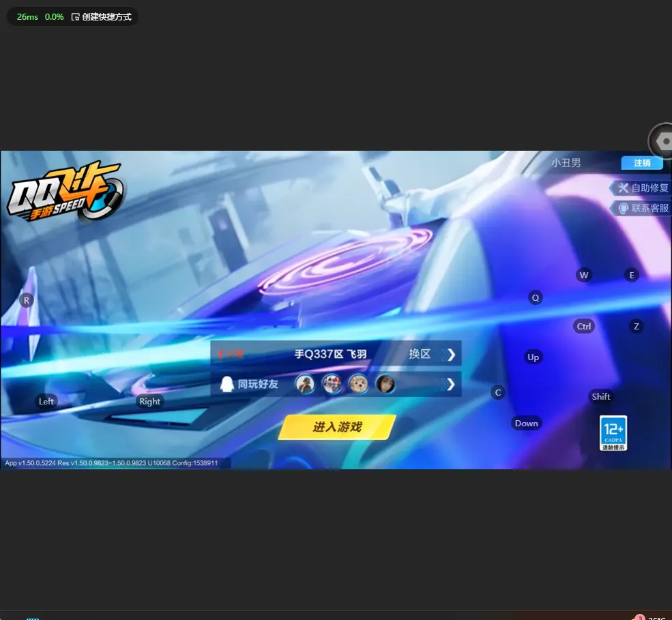Open the 12+ CADPA age rating notice
This screenshot has height=620, width=672.
point(613,432)
